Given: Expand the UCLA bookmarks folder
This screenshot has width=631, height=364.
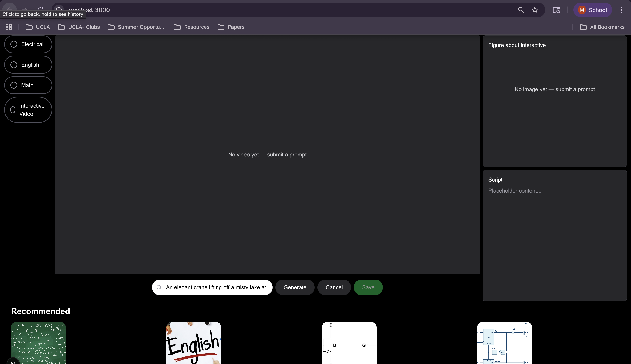Looking at the screenshot, I should [x=38, y=27].
